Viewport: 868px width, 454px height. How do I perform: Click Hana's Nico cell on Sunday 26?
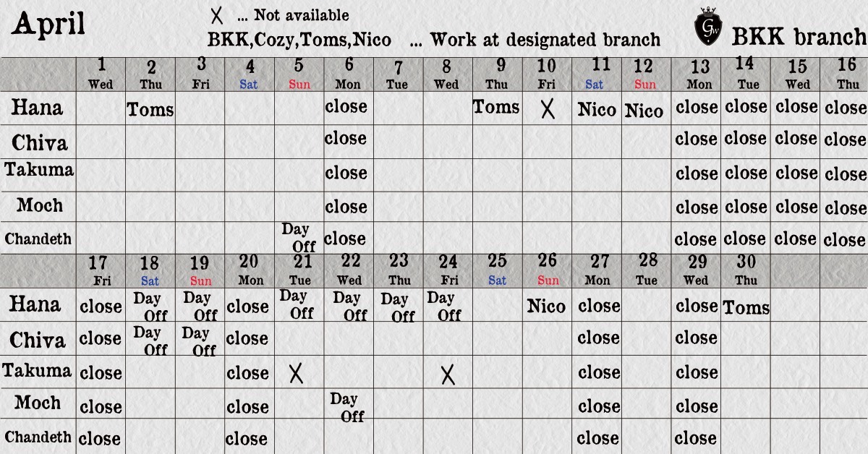click(546, 306)
